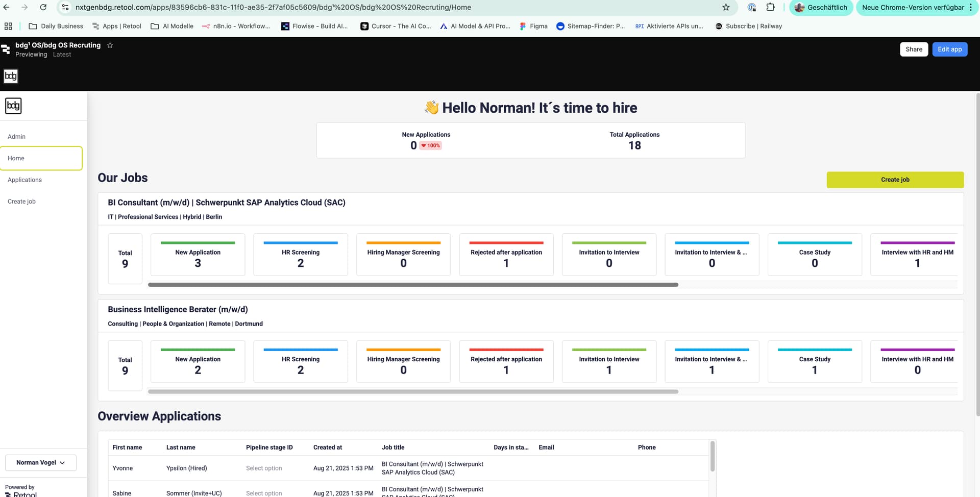Select Create job in the sidebar menu

(21, 202)
